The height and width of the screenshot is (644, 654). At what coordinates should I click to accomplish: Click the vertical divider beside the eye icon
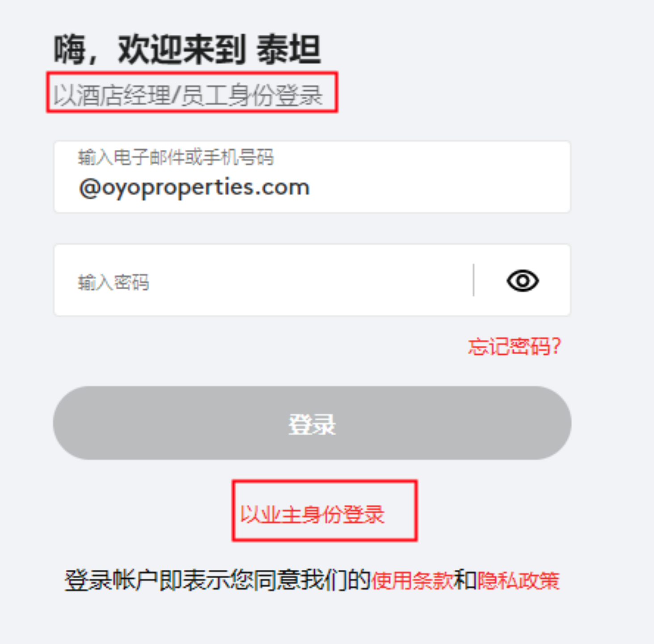pos(473,280)
